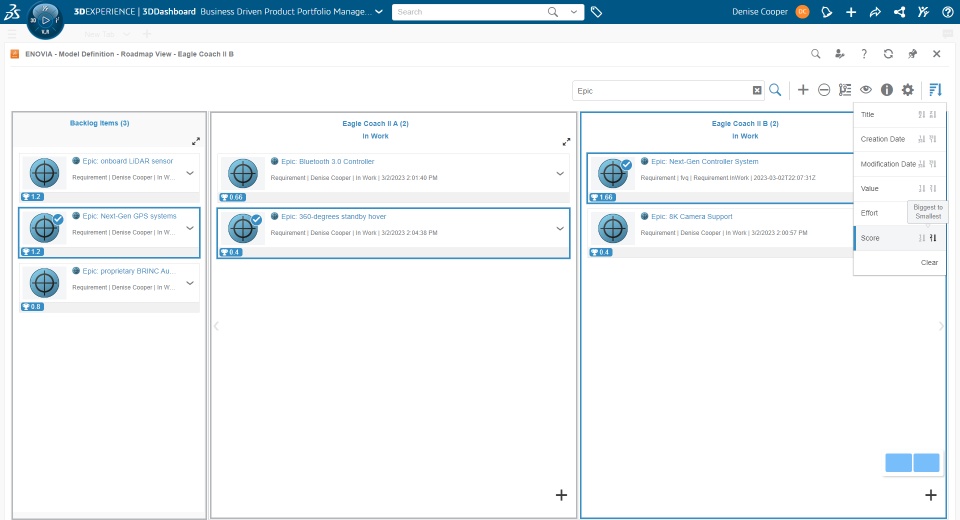The height and width of the screenshot is (520, 960).
Task: Deselect the 360-degrees standby hover checkmark
Action: tap(257, 219)
